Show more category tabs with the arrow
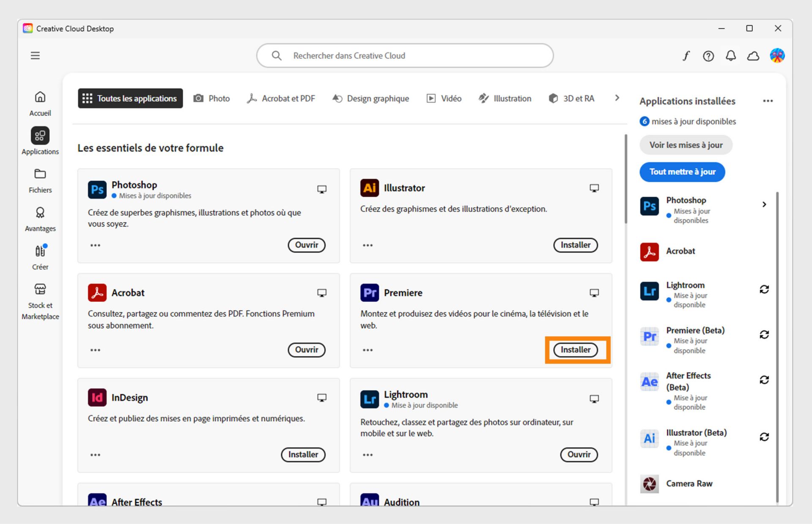The height and width of the screenshot is (524, 812). [617, 98]
